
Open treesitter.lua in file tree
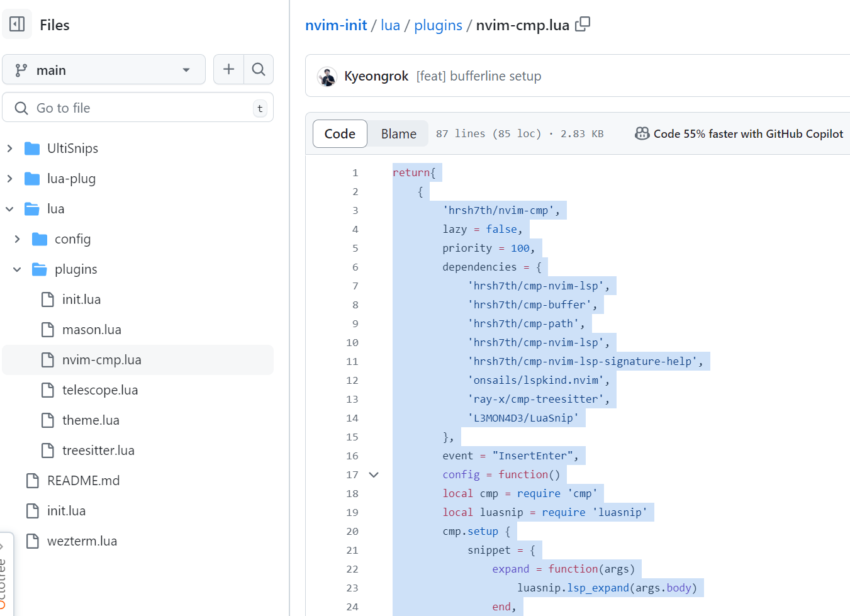point(98,451)
